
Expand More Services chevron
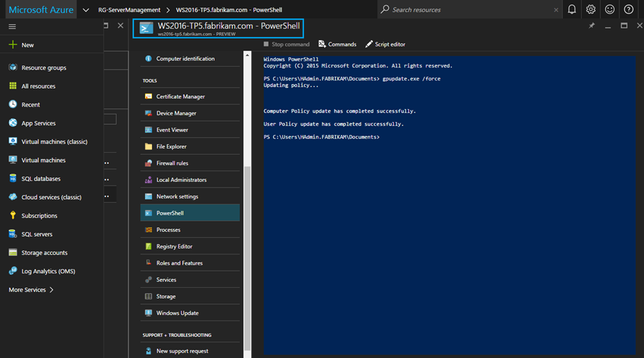pos(52,290)
